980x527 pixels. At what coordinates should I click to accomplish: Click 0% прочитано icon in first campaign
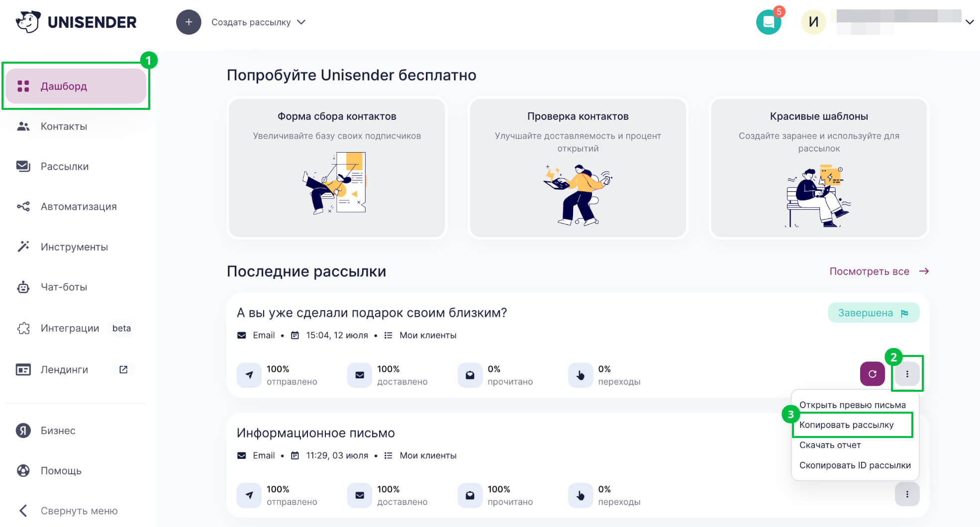[470, 375]
